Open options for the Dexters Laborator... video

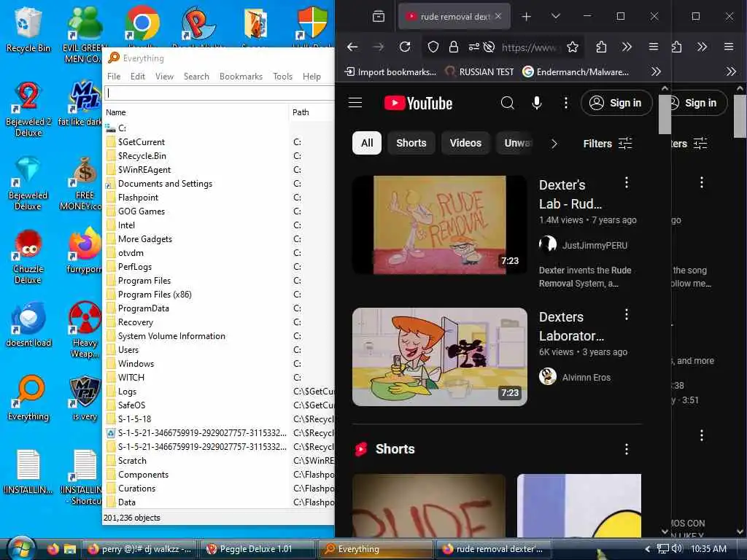click(627, 314)
